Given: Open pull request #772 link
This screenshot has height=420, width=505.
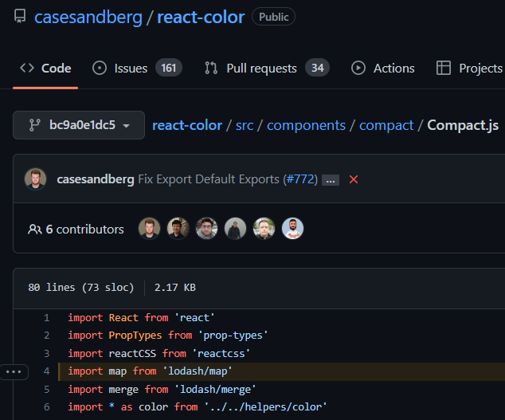Looking at the screenshot, I should [300, 179].
